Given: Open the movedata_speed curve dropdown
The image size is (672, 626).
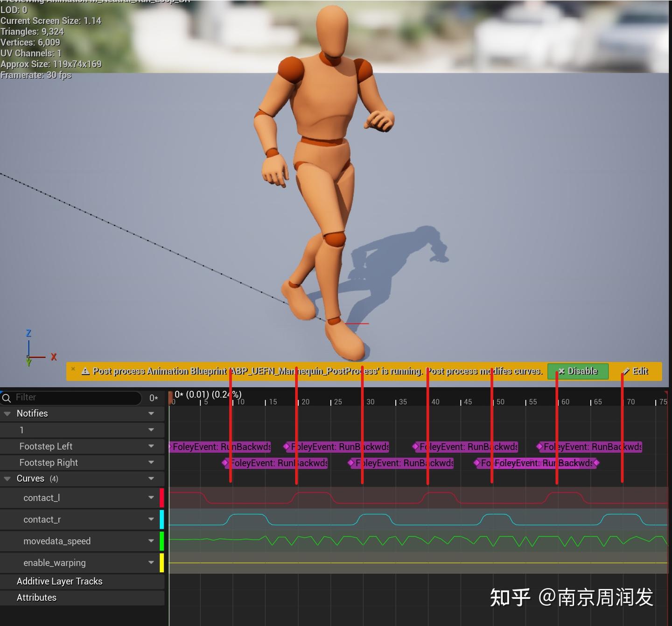Looking at the screenshot, I should [151, 541].
